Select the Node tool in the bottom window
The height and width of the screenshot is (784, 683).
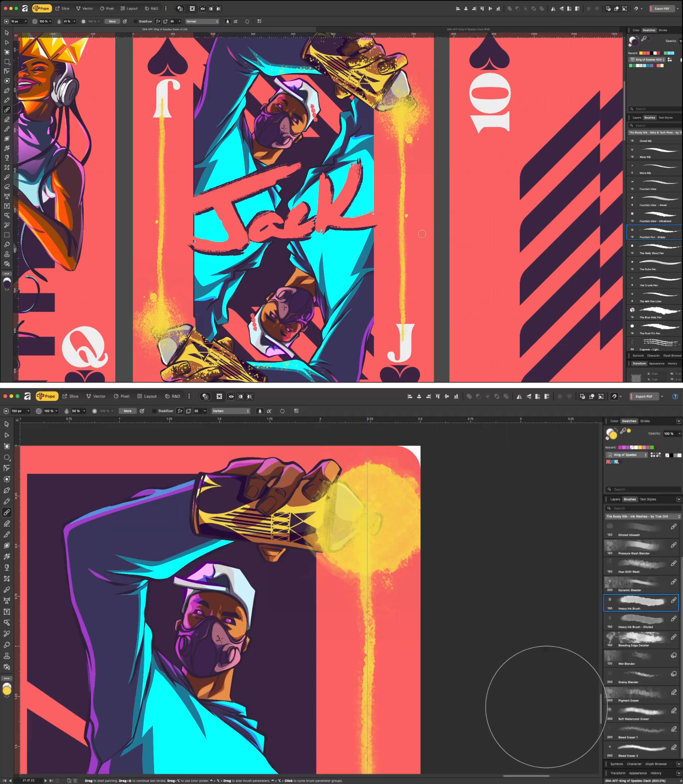tap(7, 435)
